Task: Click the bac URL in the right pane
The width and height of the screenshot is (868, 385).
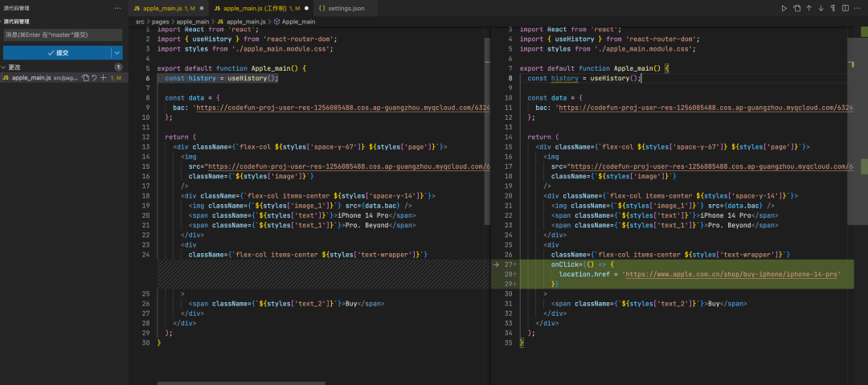Action: pyautogui.click(x=706, y=108)
